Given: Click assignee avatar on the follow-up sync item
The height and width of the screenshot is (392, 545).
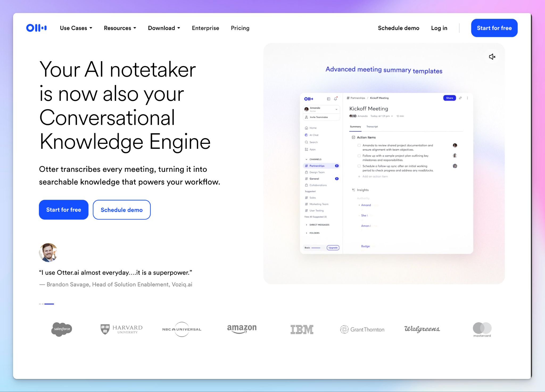Looking at the screenshot, I should tap(455, 166).
